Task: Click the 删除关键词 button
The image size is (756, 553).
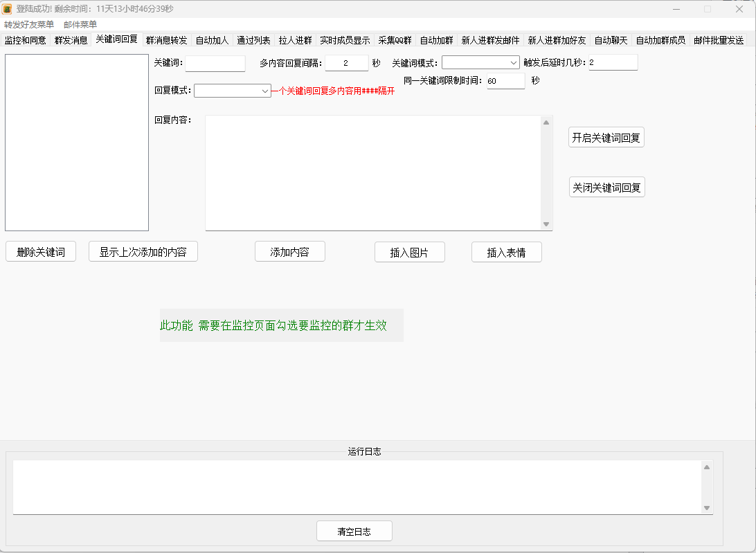Action: pyautogui.click(x=40, y=251)
